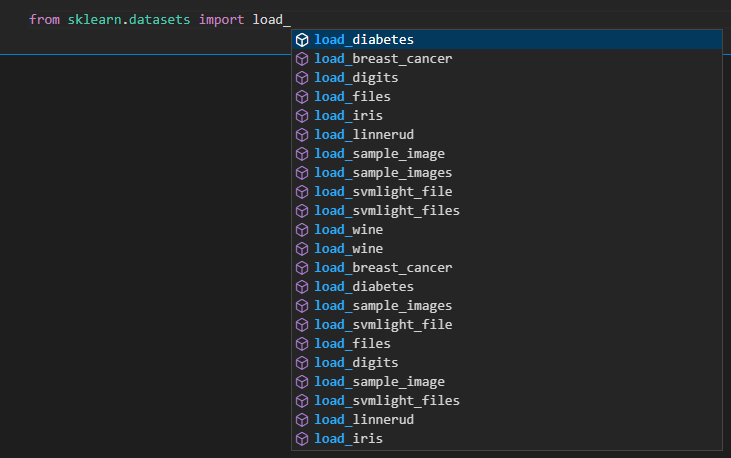Click cube icon of load_svmlight_files above load_wine
The width and height of the screenshot is (731, 458).
(x=302, y=211)
